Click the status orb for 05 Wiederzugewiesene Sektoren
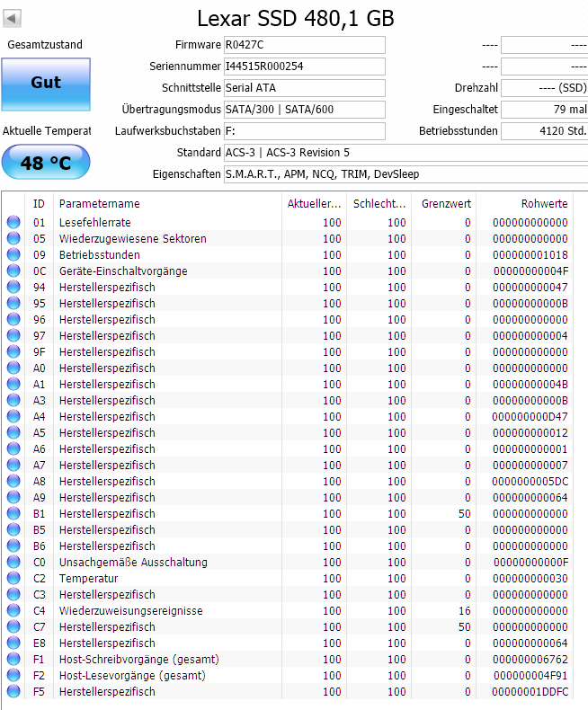 click(x=13, y=238)
